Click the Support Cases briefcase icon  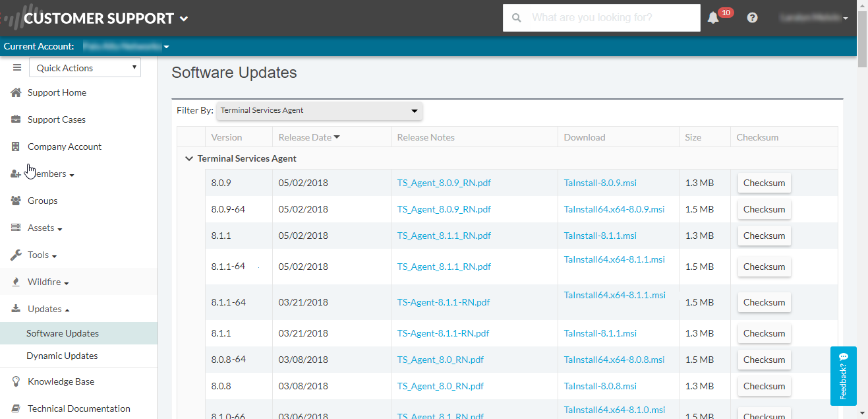pos(16,119)
